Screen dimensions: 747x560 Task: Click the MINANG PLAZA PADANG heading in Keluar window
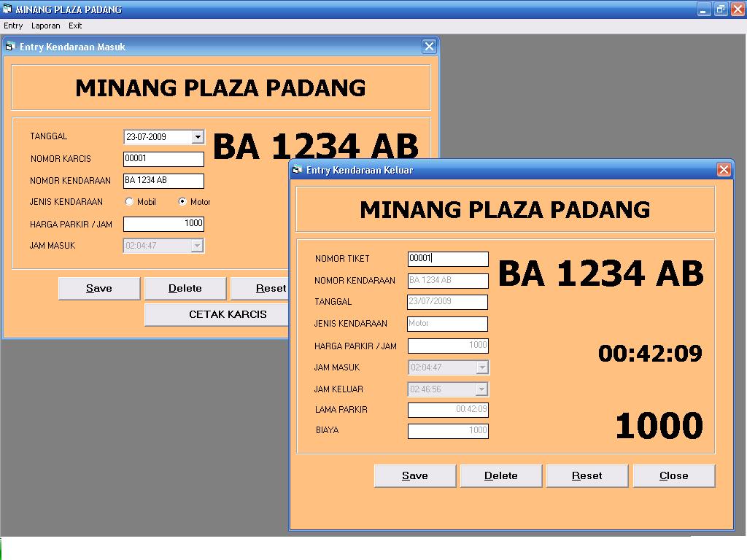coord(505,210)
